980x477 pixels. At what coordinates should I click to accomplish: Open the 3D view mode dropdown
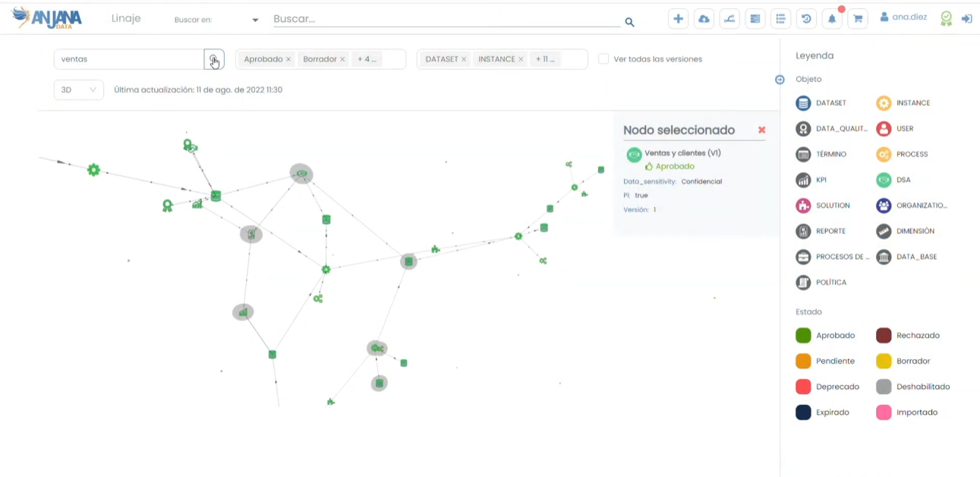78,90
